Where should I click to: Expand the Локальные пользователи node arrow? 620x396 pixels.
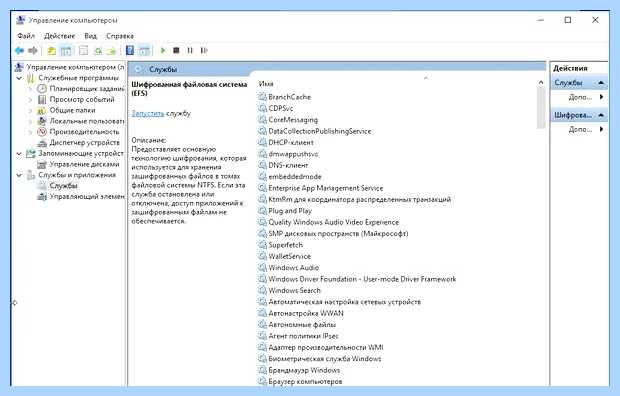30,121
